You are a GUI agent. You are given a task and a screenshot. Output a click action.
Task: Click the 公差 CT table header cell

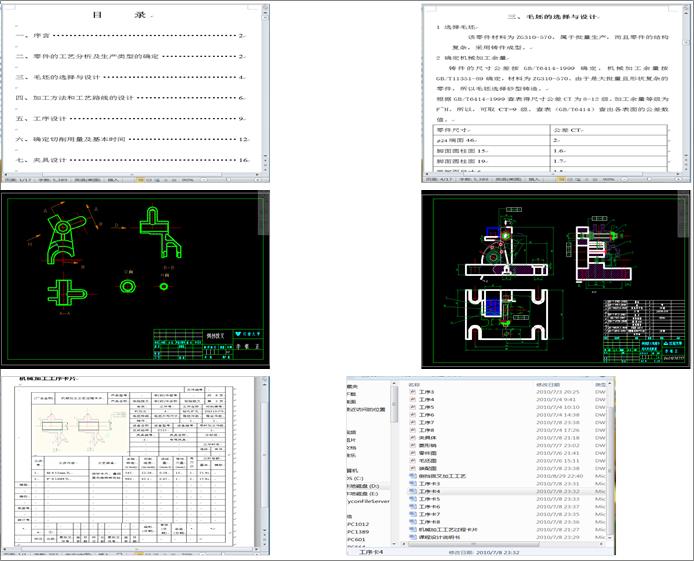[608, 130]
